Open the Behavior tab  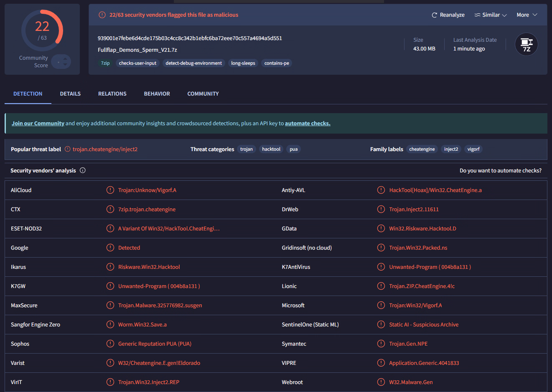[x=157, y=94]
